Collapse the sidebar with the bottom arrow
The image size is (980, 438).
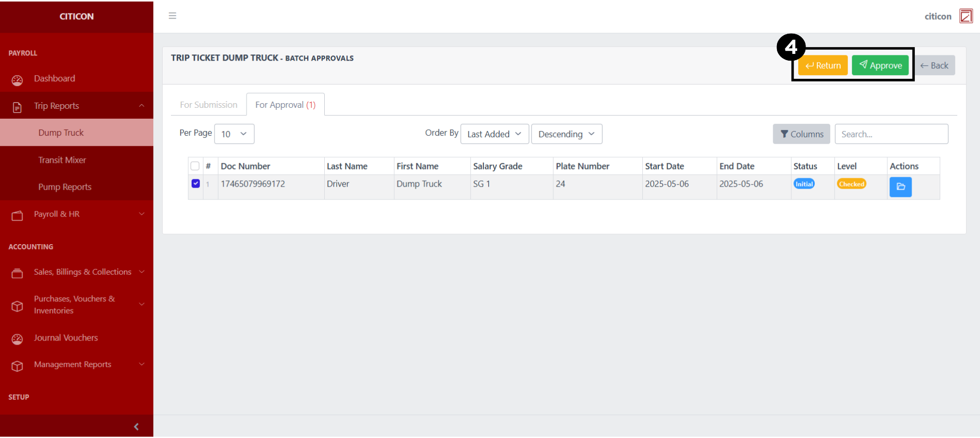click(136, 427)
